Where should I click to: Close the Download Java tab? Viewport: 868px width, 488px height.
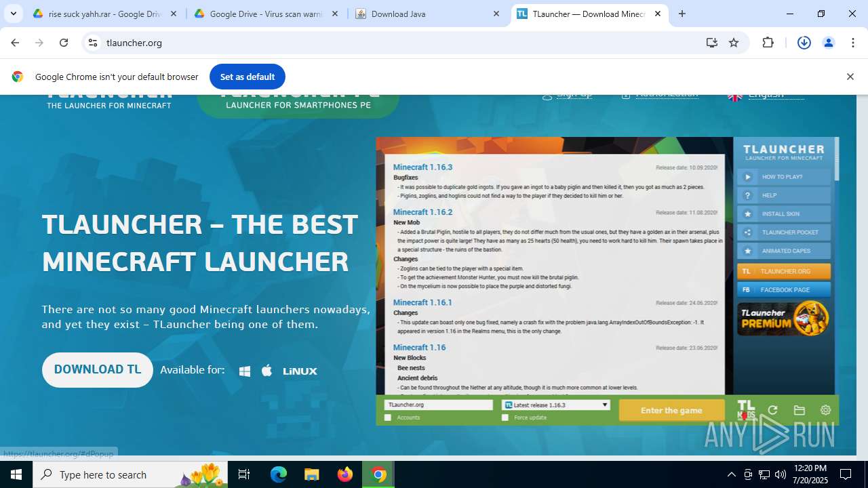click(x=496, y=14)
